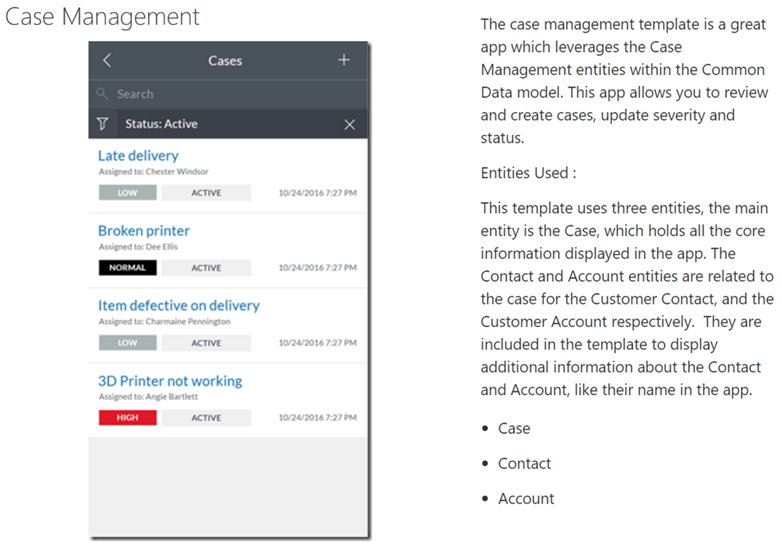
Task: Click the red HIGH severity badge
Action: pyautogui.click(x=127, y=418)
